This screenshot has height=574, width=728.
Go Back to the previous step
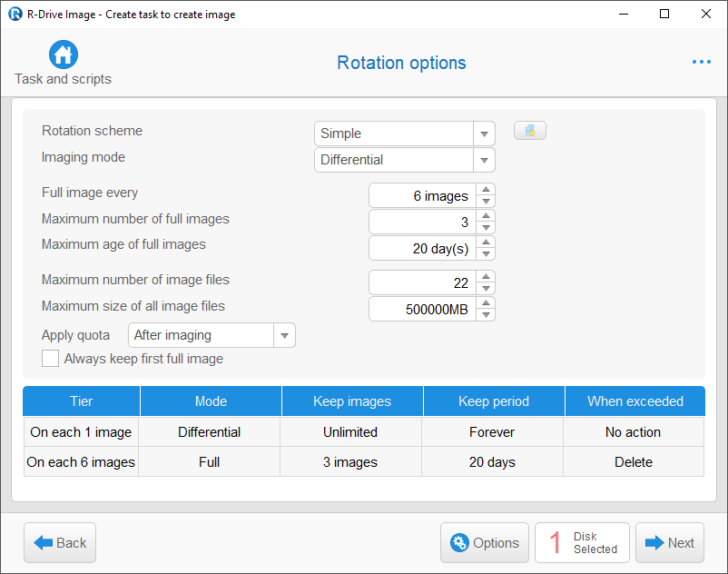[x=60, y=542]
